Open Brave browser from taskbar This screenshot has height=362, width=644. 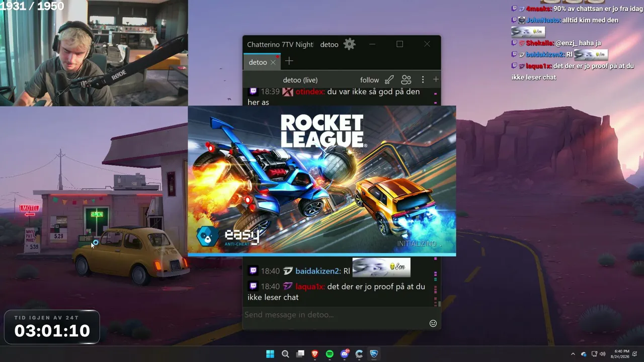[x=315, y=354]
